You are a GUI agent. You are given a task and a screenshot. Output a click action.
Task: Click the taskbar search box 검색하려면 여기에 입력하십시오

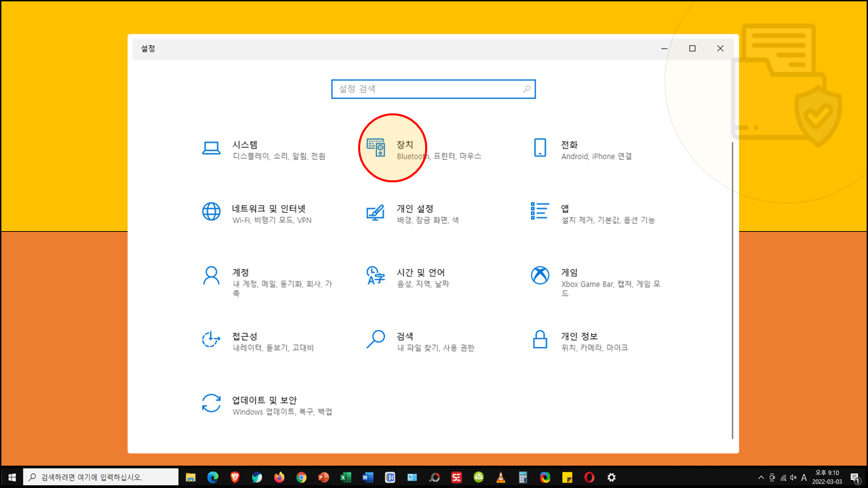[x=100, y=477]
